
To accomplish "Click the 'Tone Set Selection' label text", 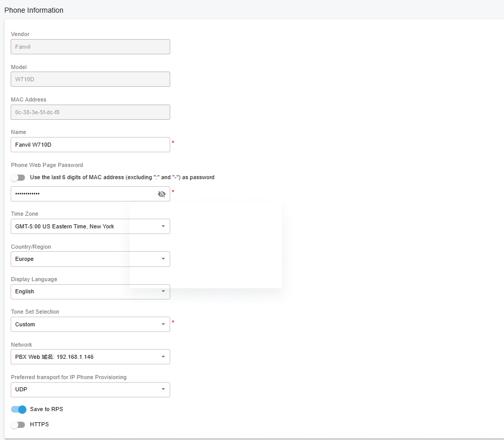I will [x=35, y=312].
